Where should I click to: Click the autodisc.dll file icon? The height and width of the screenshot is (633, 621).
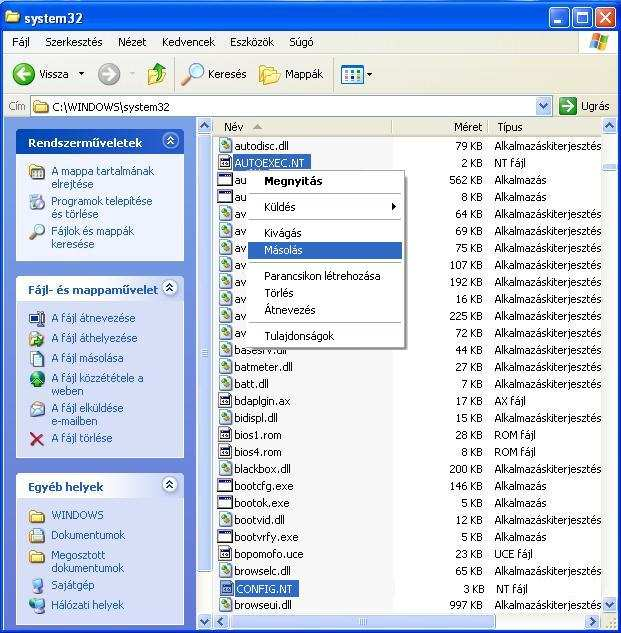(225, 146)
